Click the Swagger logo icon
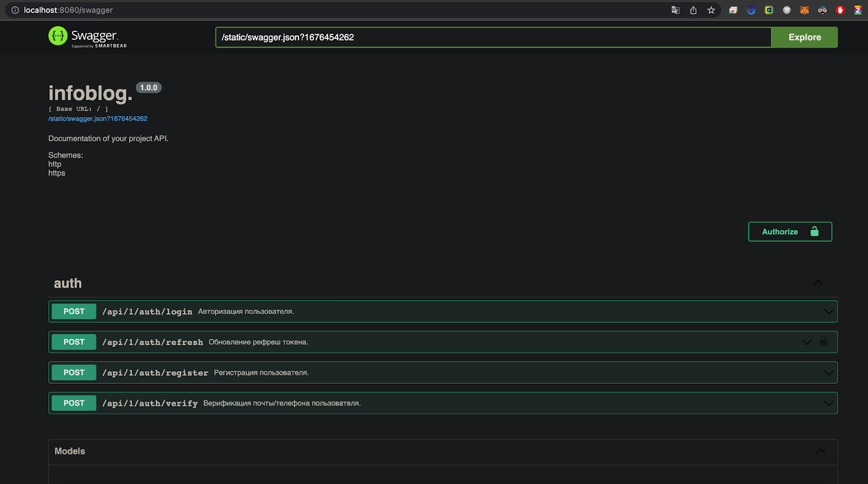The width and height of the screenshot is (868, 484). point(58,36)
